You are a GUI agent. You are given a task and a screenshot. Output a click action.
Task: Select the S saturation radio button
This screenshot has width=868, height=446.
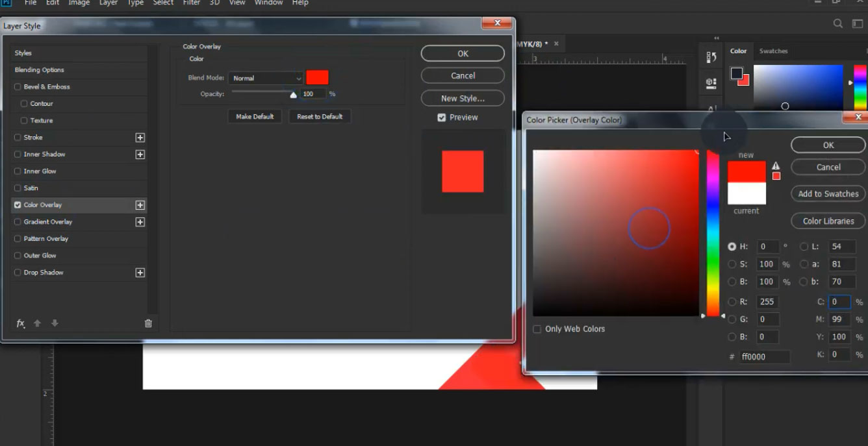(732, 264)
